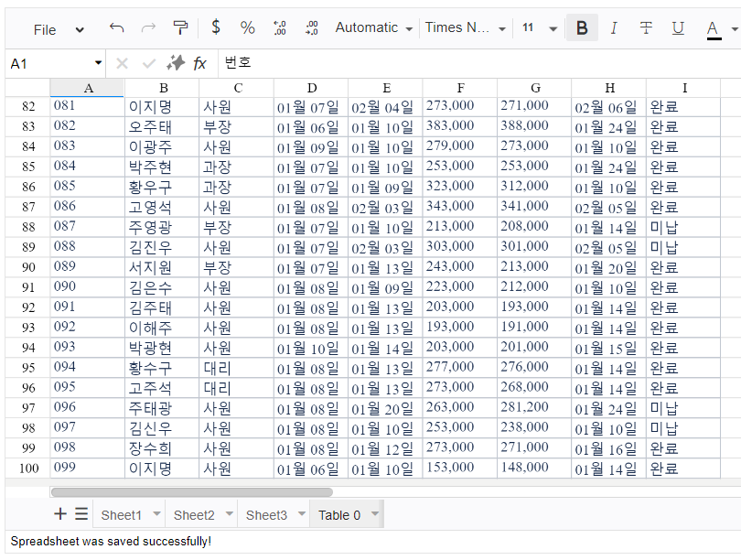741x560 pixels.
Task: Open the insert function fx button
Action: click(x=200, y=63)
